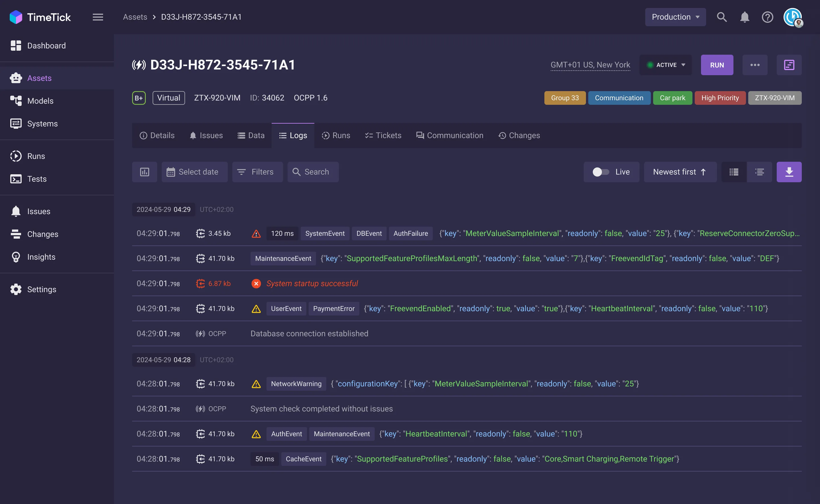Open more actions three-dot button
This screenshot has height=504, width=820.
click(755, 65)
